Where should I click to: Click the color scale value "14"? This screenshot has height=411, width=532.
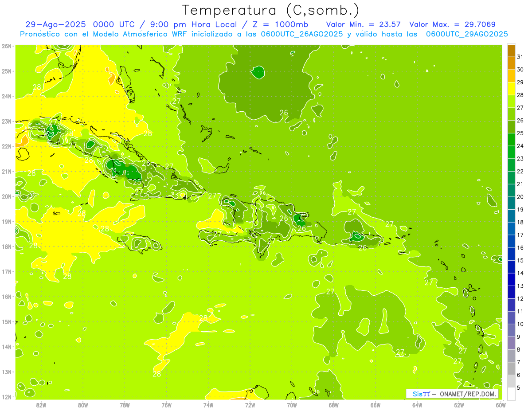point(520,273)
